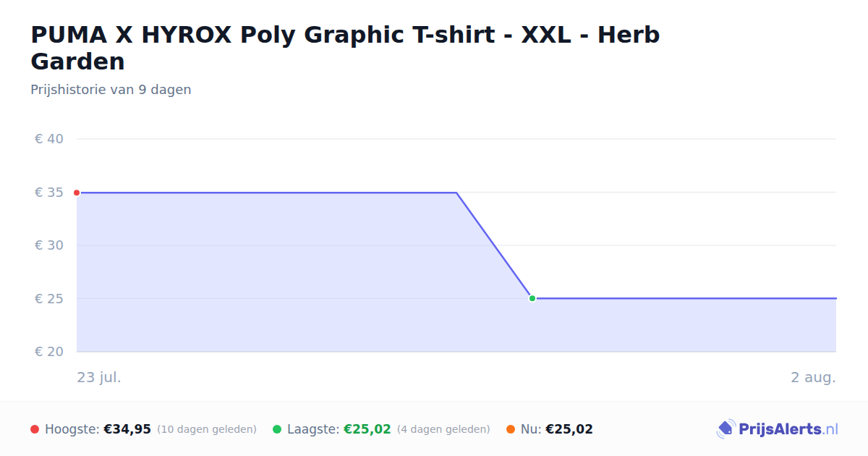The width and height of the screenshot is (868, 456).
Task: Click the 23 jul. start date label
Action: coord(99,378)
